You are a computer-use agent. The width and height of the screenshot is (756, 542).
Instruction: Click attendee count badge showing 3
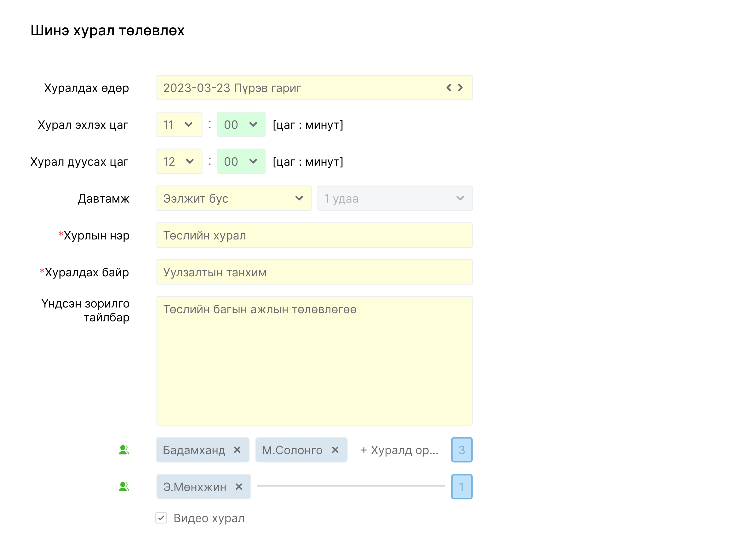click(x=461, y=450)
